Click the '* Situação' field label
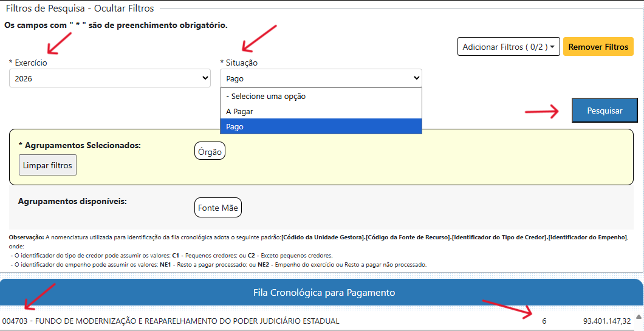Image resolution: width=644 pixels, height=331 pixels. [x=239, y=63]
